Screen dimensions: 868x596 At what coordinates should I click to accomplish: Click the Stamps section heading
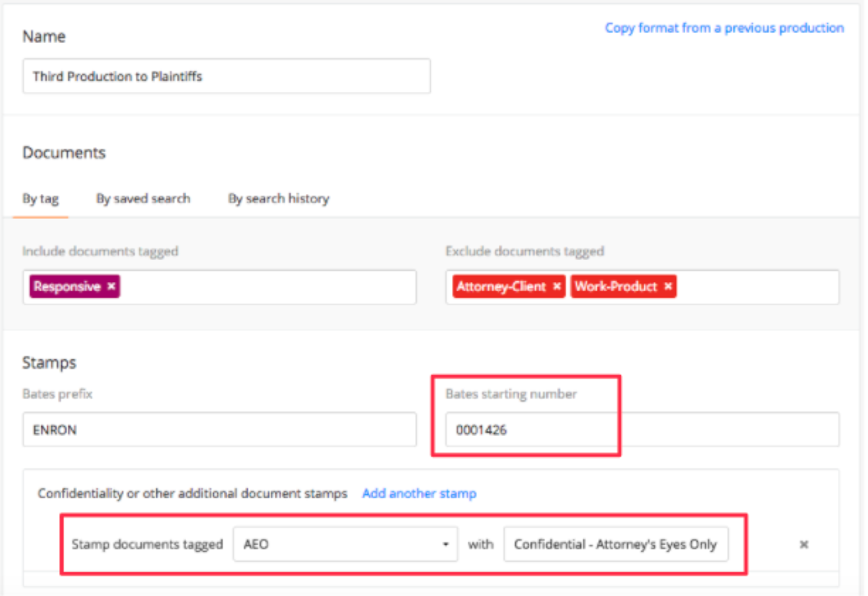click(49, 363)
